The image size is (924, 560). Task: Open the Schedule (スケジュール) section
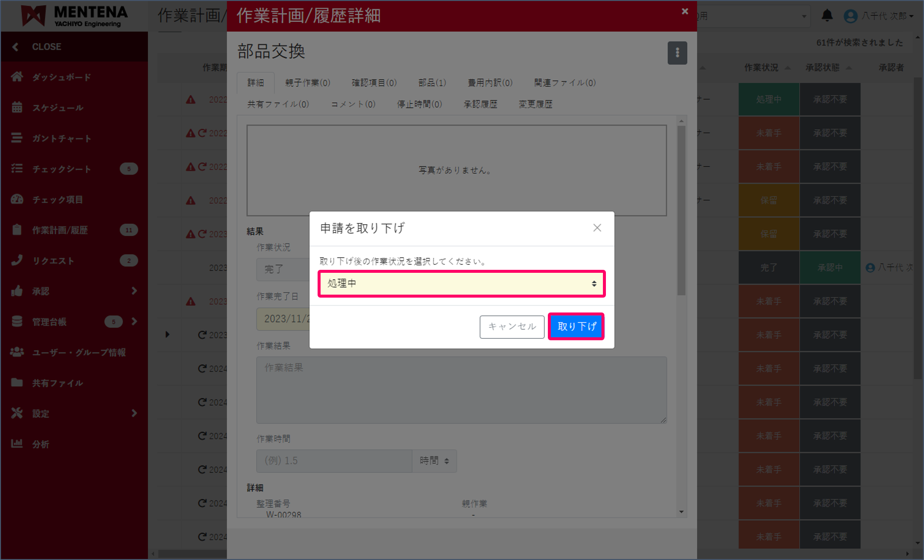click(60, 108)
